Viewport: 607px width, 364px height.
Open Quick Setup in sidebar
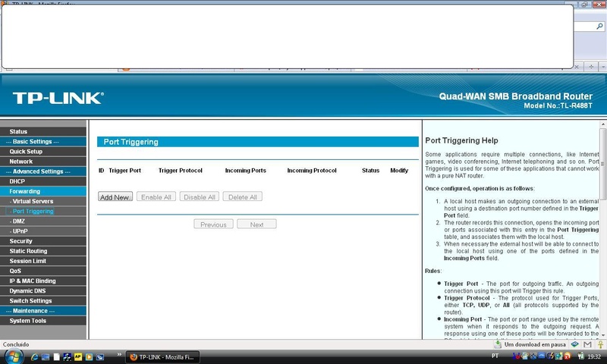(43, 151)
